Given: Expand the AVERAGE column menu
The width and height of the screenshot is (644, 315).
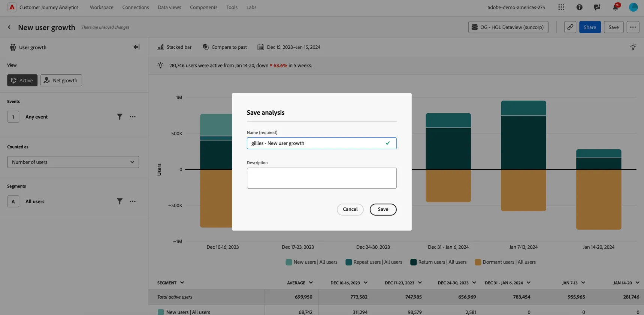Looking at the screenshot, I should click(x=311, y=283).
